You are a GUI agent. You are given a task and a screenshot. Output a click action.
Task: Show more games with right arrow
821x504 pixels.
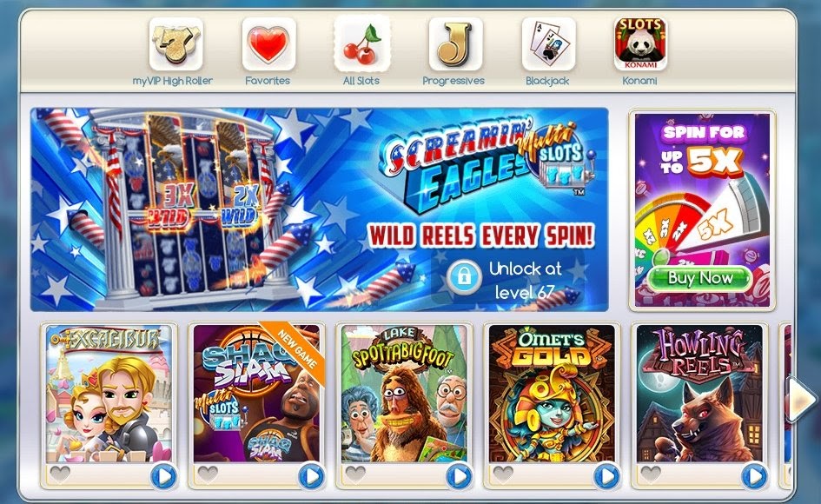pos(802,400)
